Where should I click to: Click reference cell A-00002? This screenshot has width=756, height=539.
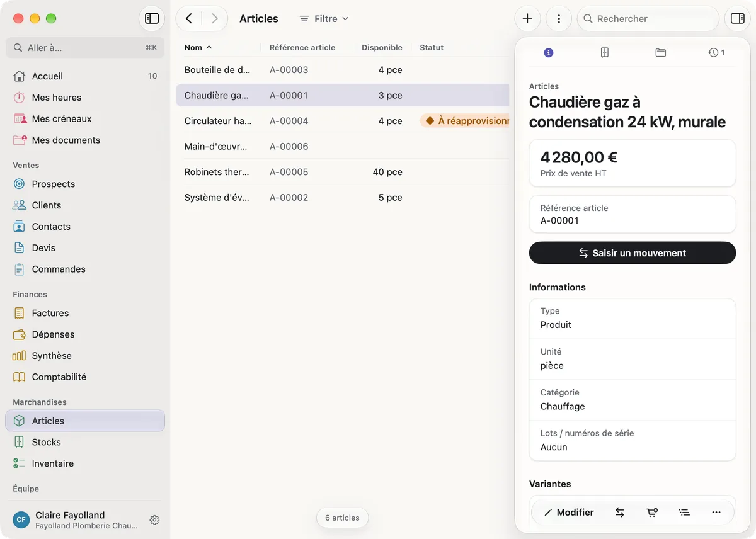coord(289,198)
